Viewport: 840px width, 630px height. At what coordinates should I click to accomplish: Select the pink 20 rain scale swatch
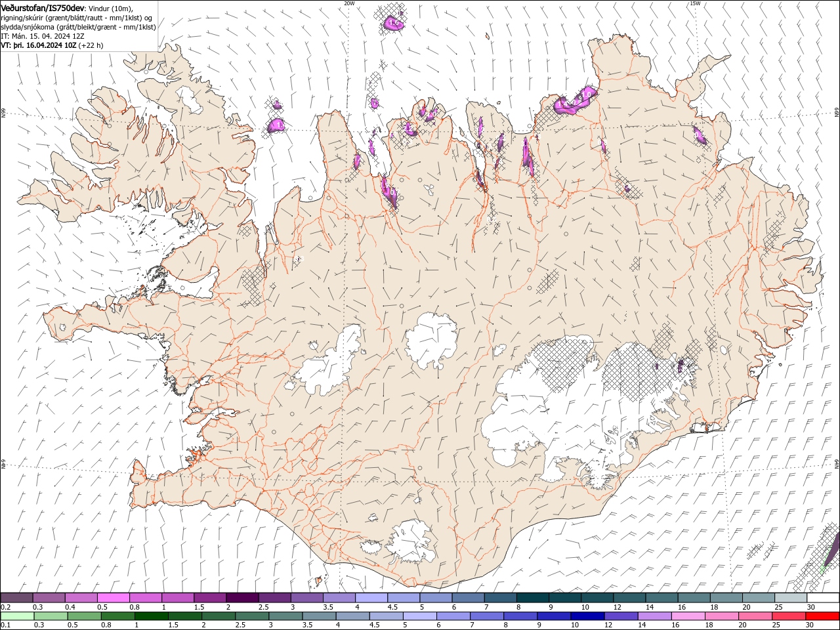(756, 616)
